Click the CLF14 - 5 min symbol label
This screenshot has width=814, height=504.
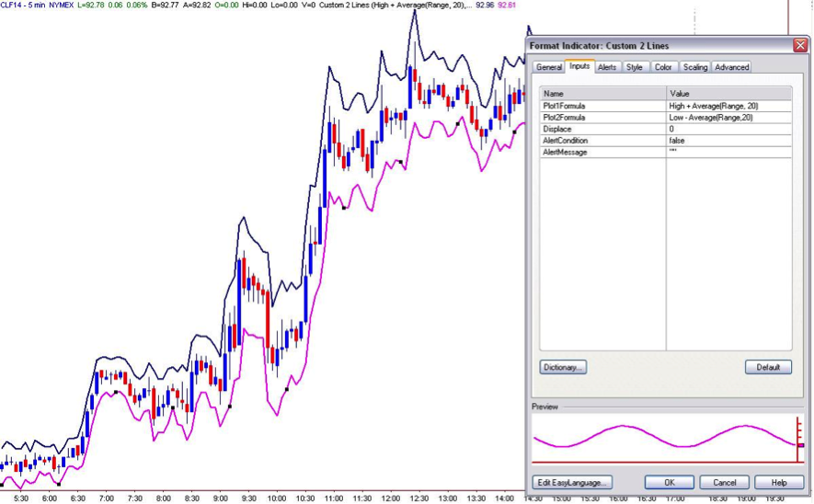click(23, 6)
